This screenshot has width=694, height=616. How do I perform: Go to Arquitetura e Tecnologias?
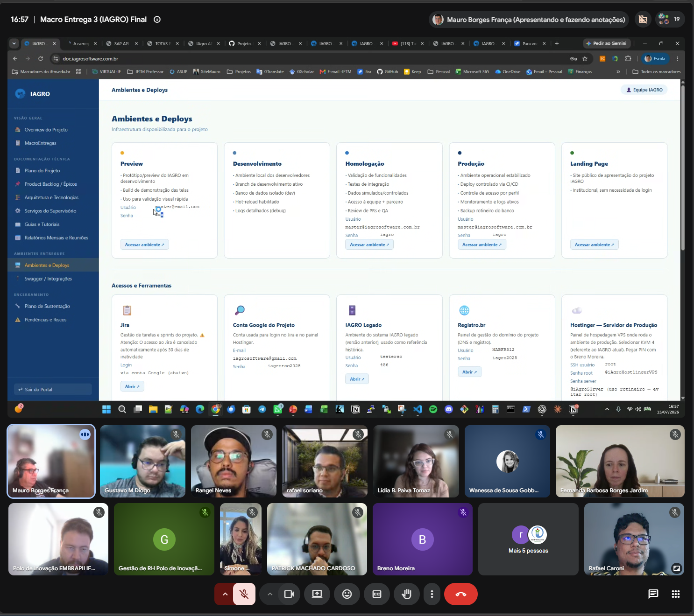[x=51, y=198]
